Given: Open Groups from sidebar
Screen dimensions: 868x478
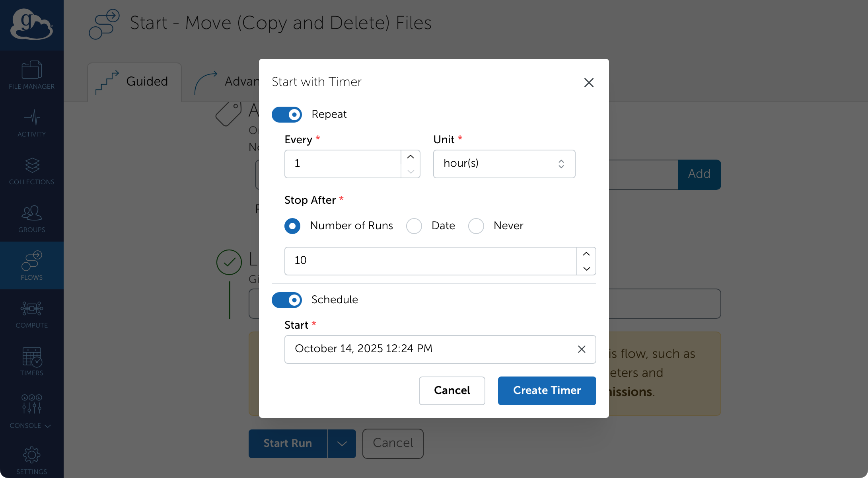Looking at the screenshot, I should [31, 218].
